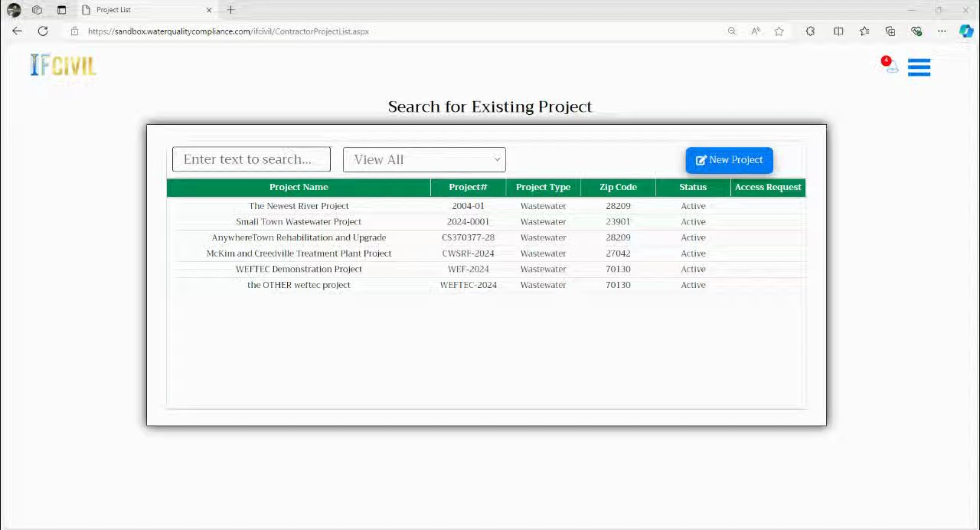Open Settings and more ellipsis menu
980x530 pixels.
coord(942,31)
